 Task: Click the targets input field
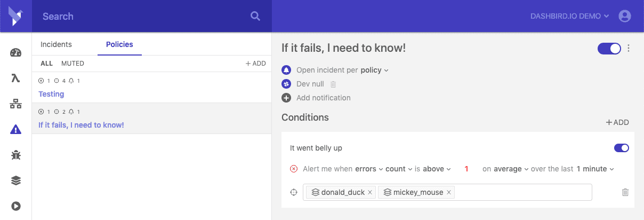[x=447, y=192]
